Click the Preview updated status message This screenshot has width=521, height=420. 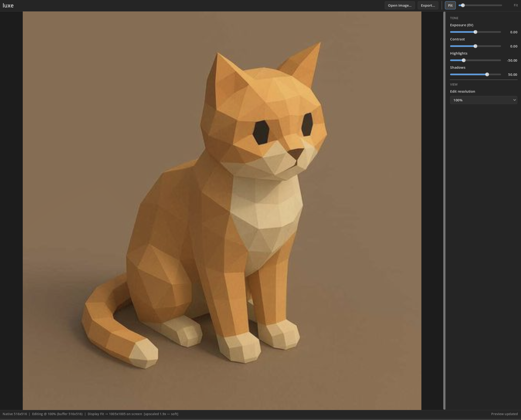click(504, 414)
